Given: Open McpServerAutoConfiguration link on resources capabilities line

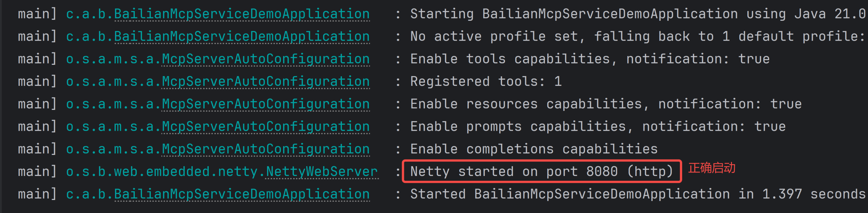Looking at the screenshot, I should pyautogui.click(x=266, y=104).
